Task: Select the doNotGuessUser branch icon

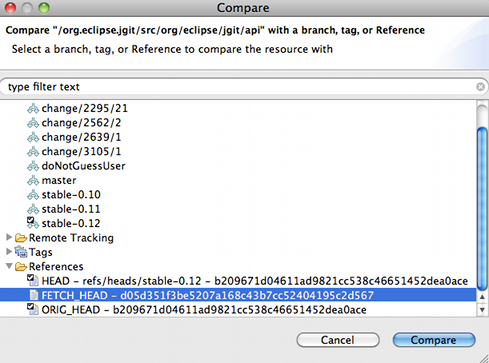Action: tap(33, 166)
